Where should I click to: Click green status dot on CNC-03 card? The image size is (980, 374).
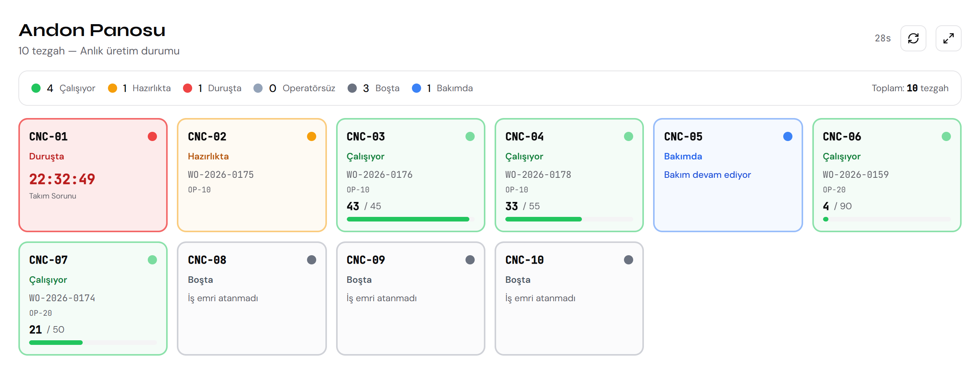pos(470,136)
